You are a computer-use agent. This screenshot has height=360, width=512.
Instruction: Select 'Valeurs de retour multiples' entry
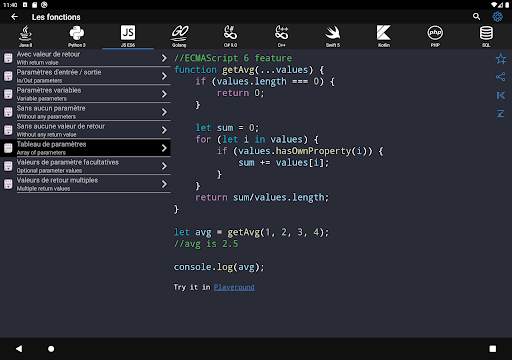[x=85, y=184]
